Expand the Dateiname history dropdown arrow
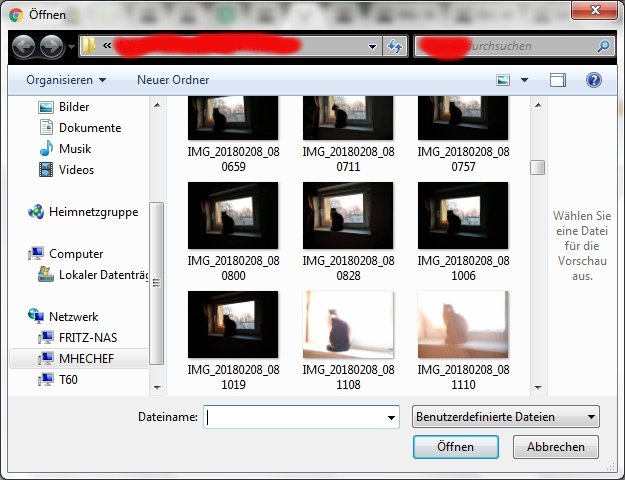 tap(391, 418)
